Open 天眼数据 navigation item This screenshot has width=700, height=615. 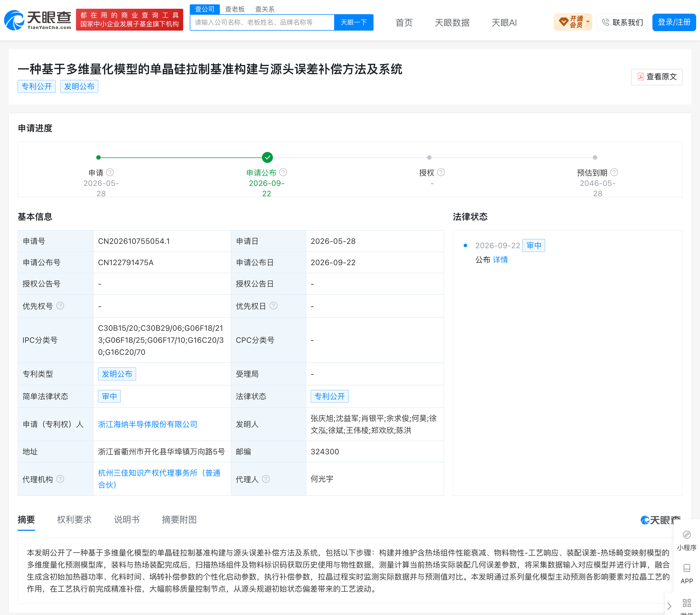point(452,23)
